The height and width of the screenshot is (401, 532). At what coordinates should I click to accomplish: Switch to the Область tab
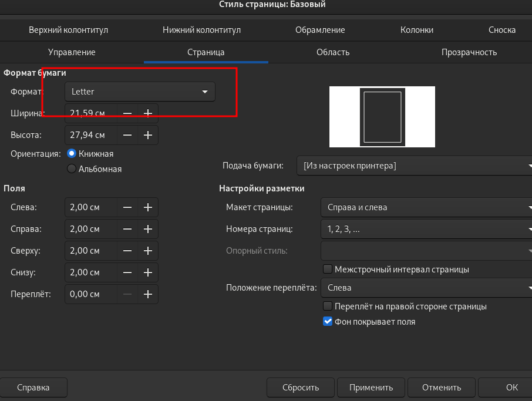333,52
